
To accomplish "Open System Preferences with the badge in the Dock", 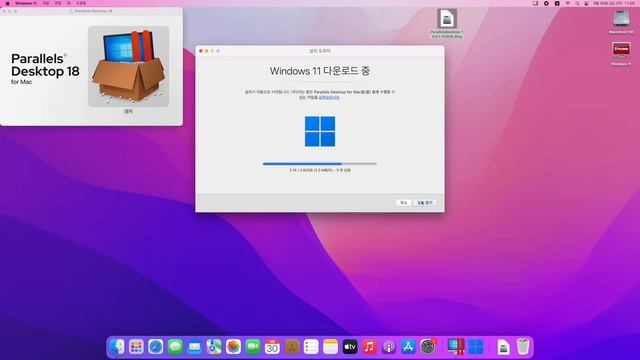I will (428, 347).
